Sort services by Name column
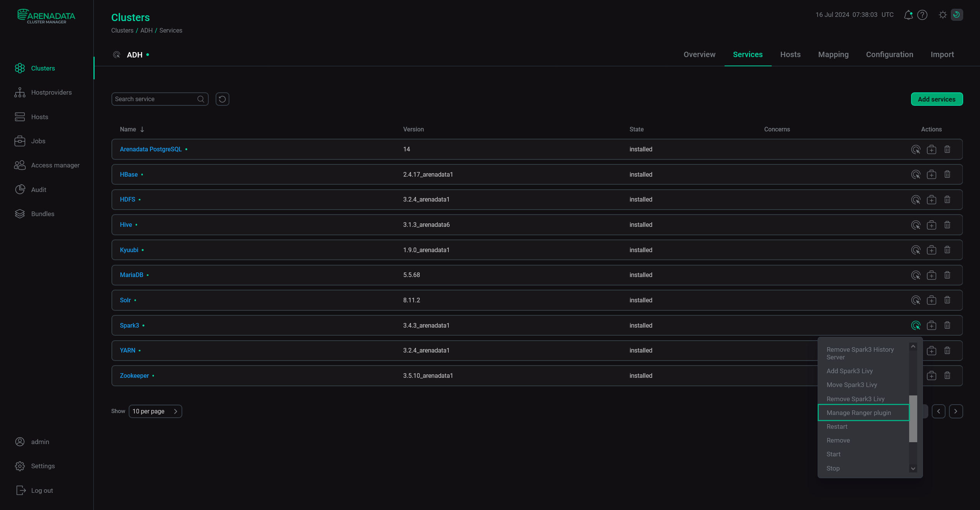 click(132, 130)
